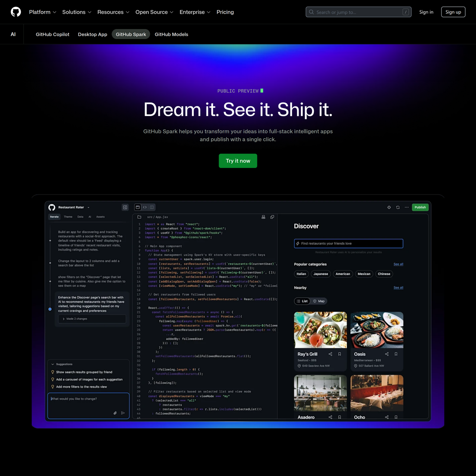Image resolution: width=476 pixels, height=476 pixels.
Task: Click the Find restaurants your friends love field
Action: (x=348, y=244)
